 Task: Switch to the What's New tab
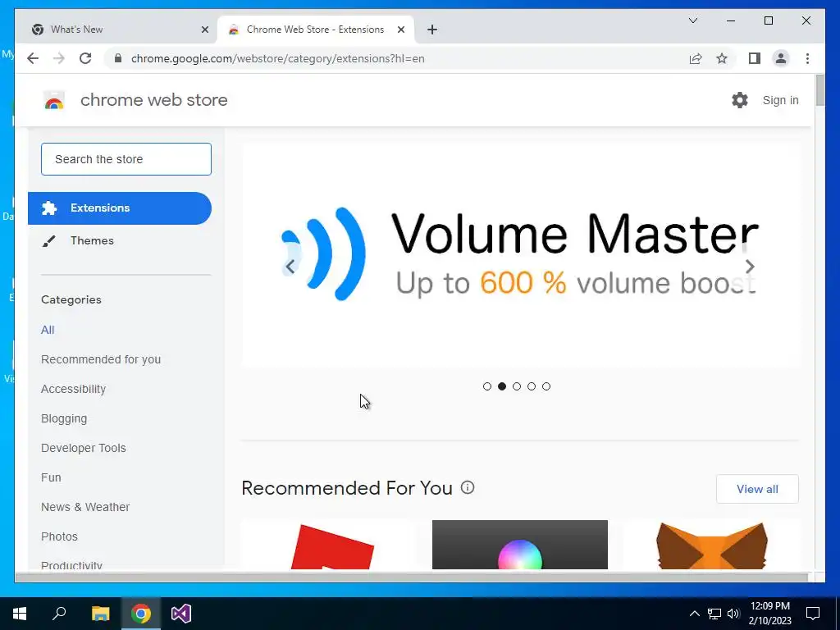pos(116,30)
